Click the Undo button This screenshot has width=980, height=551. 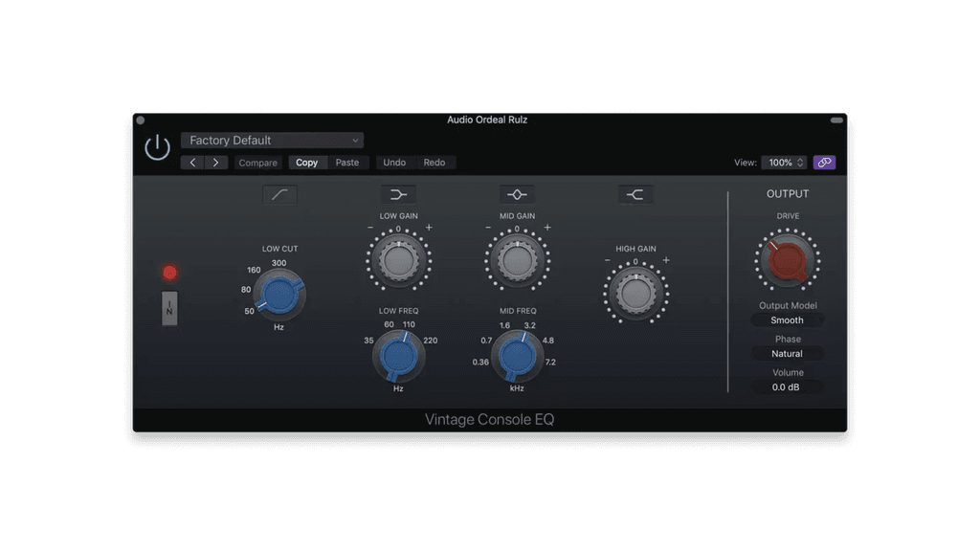coord(393,162)
